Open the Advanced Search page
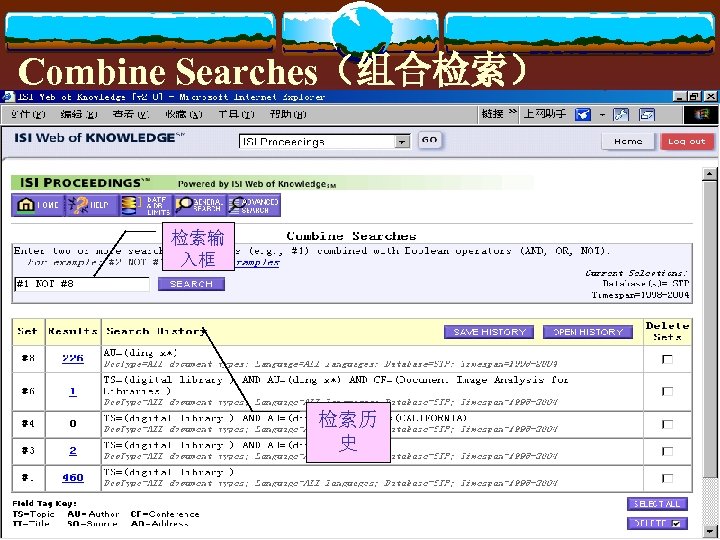Viewport: 720px width, 540px height. (x=254, y=205)
